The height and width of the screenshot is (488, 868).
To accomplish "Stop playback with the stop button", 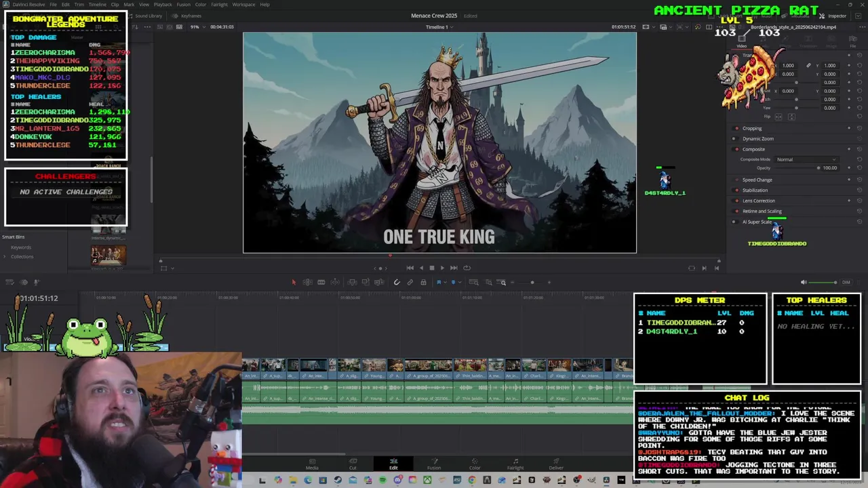I will (431, 268).
